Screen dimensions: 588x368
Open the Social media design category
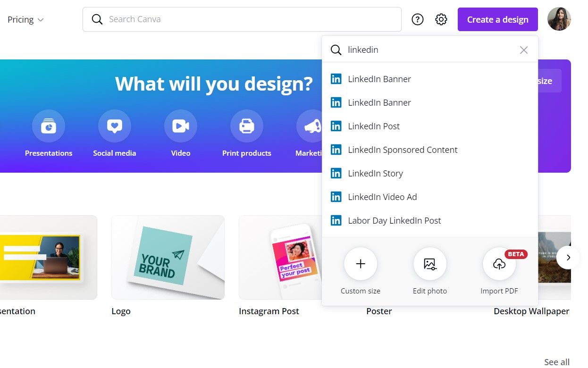(115, 125)
